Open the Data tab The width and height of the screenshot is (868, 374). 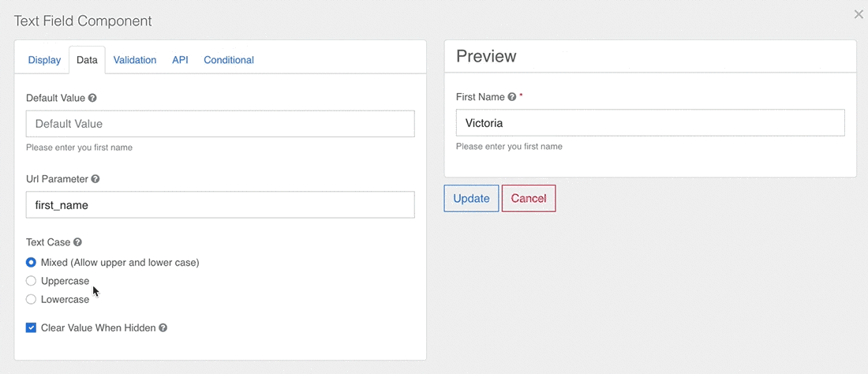pyautogui.click(x=87, y=60)
